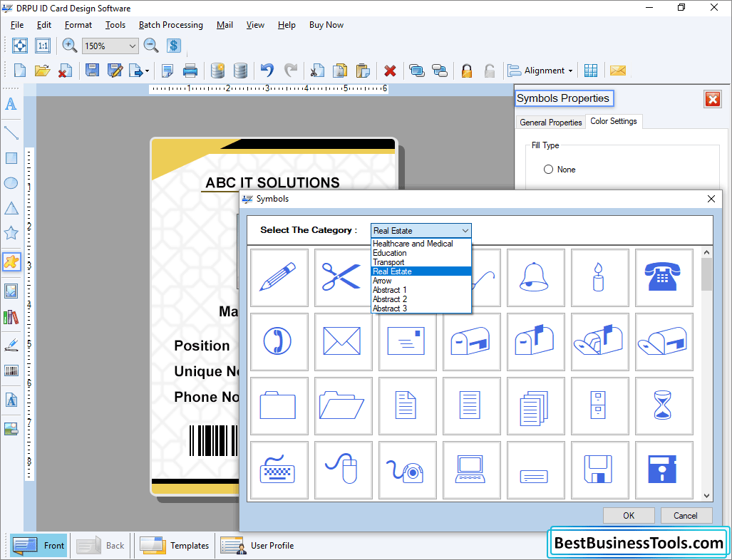The height and width of the screenshot is (560, 732).
Task: Select the Symbols tool in sidebar
Action: coord(11,261)
